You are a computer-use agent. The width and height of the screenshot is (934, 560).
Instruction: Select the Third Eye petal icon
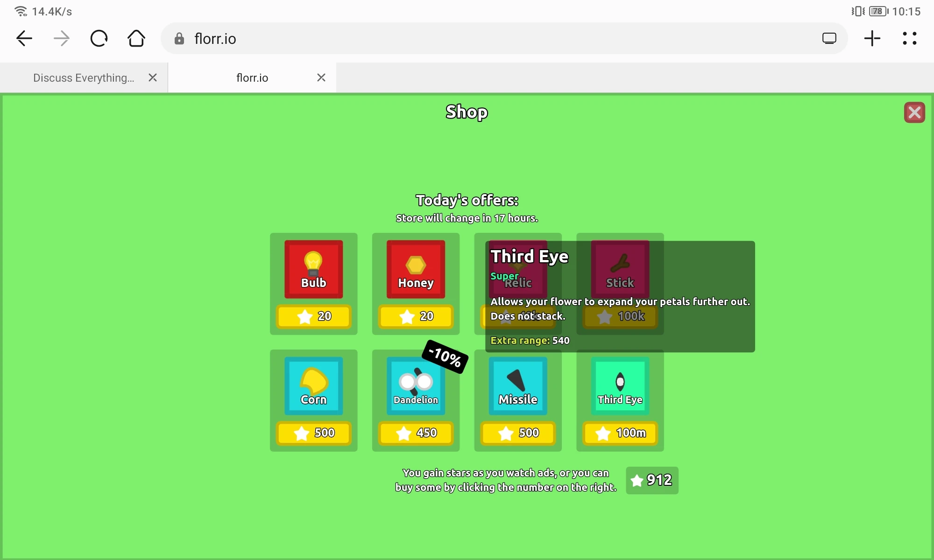click(x=620, y=385)
